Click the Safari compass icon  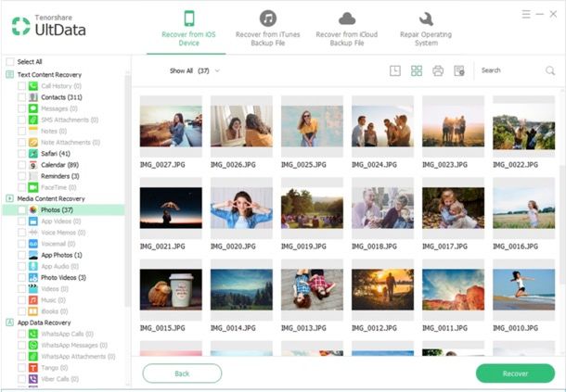click(33, 154)
